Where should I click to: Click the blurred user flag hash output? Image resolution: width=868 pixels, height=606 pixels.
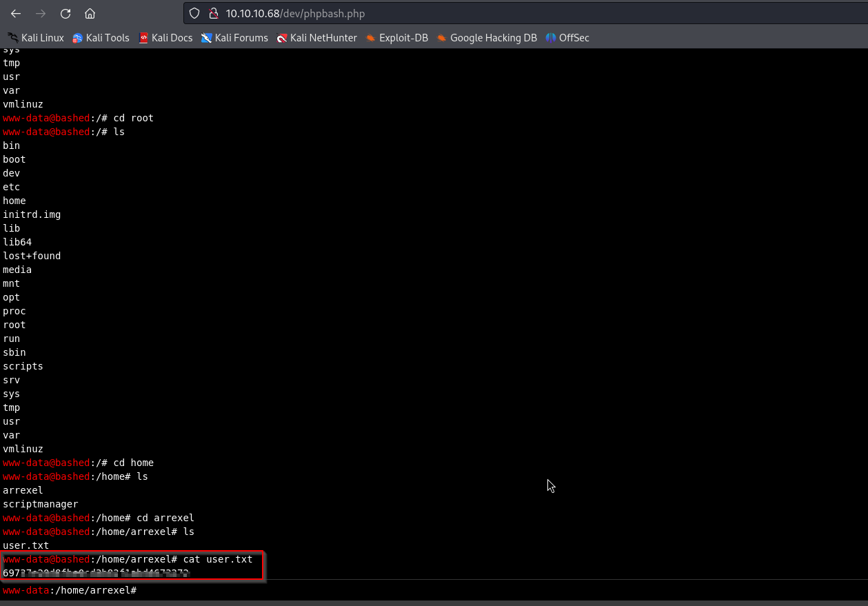96,573
